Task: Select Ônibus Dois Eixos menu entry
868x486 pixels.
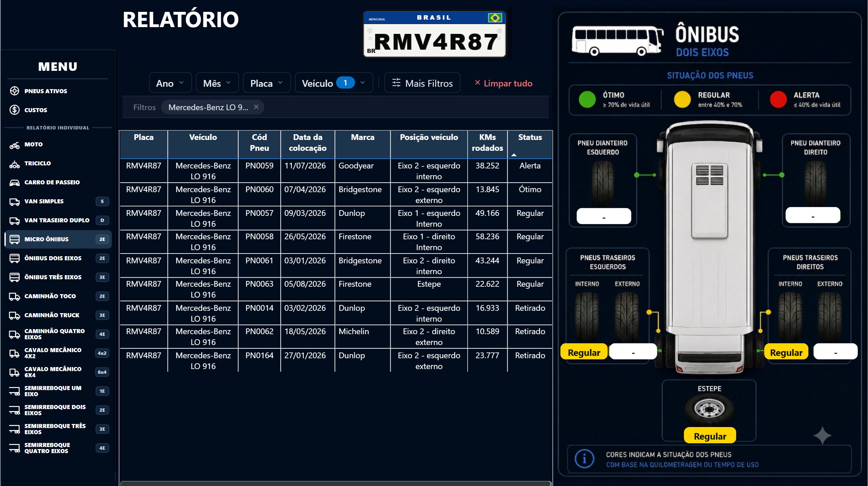Action: 58,258
